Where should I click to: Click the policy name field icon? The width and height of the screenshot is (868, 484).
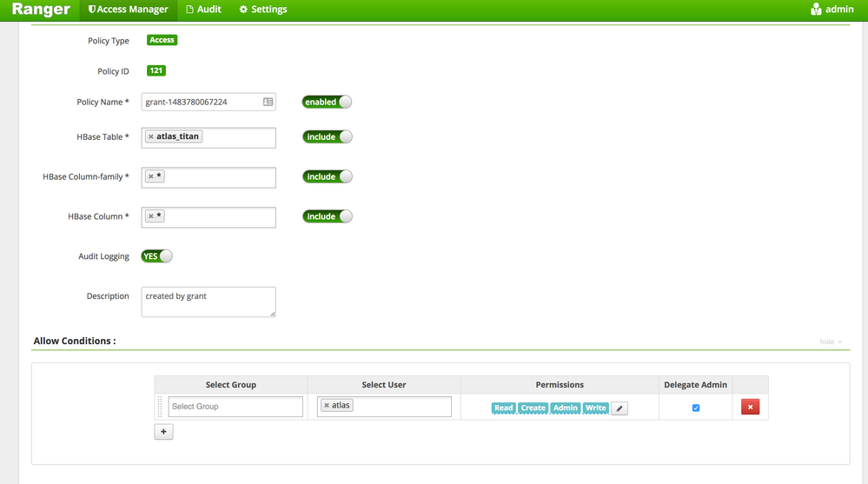tap(268, 102)
